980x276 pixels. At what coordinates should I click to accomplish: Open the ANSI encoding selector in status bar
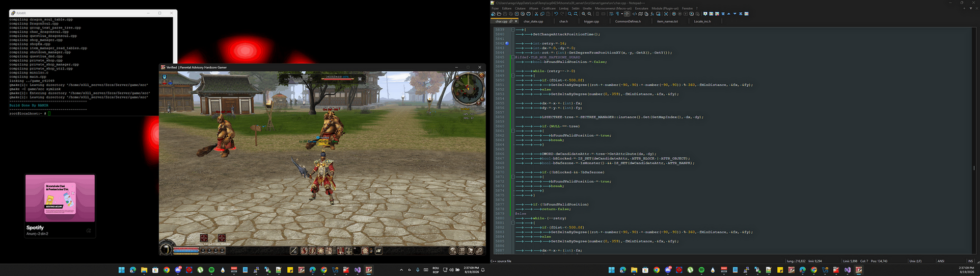click(x=941, y=261)
